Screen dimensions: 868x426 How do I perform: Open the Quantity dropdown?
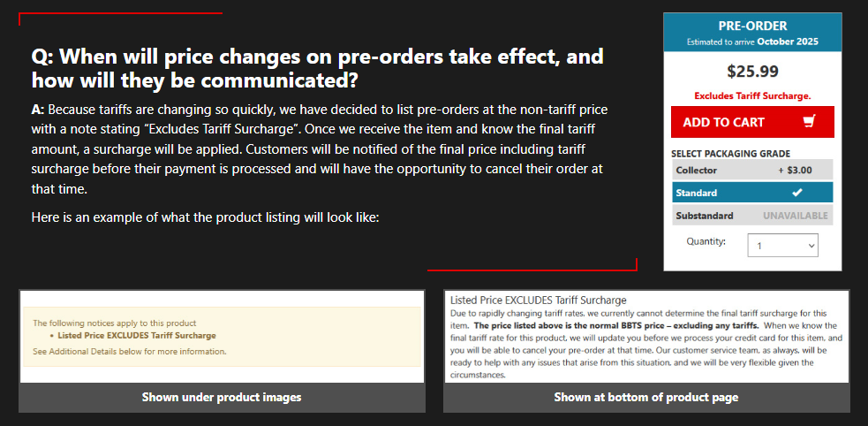pos(782,245)
